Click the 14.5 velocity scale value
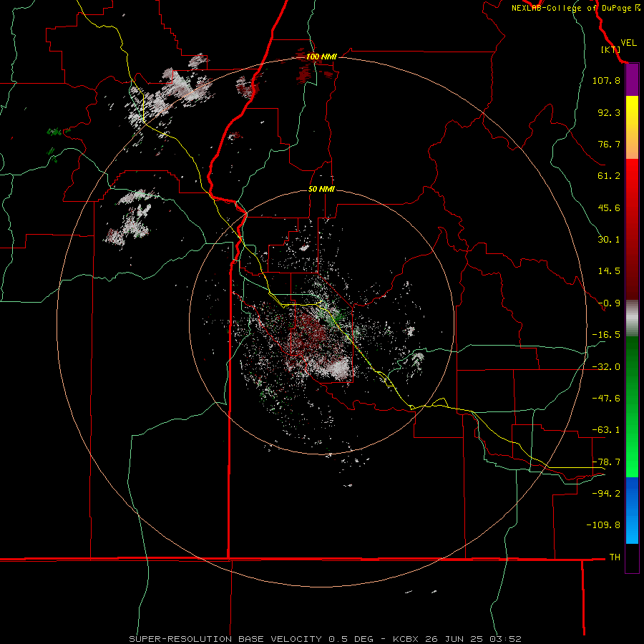 (x=609, y=270)
